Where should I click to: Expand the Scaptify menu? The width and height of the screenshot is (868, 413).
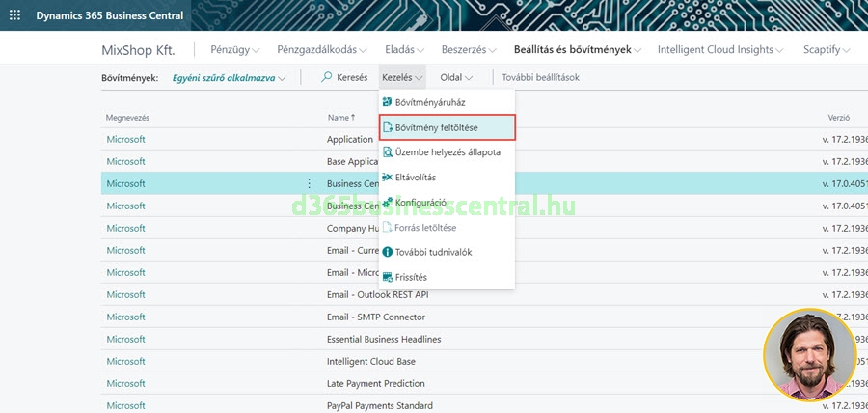click(827, 50)
